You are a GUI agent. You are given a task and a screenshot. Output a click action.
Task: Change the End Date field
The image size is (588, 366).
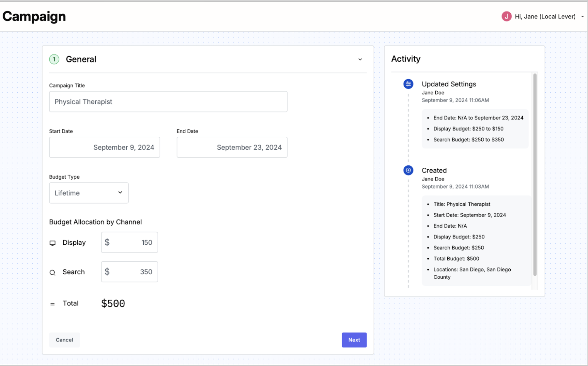(x=232, y=147)
